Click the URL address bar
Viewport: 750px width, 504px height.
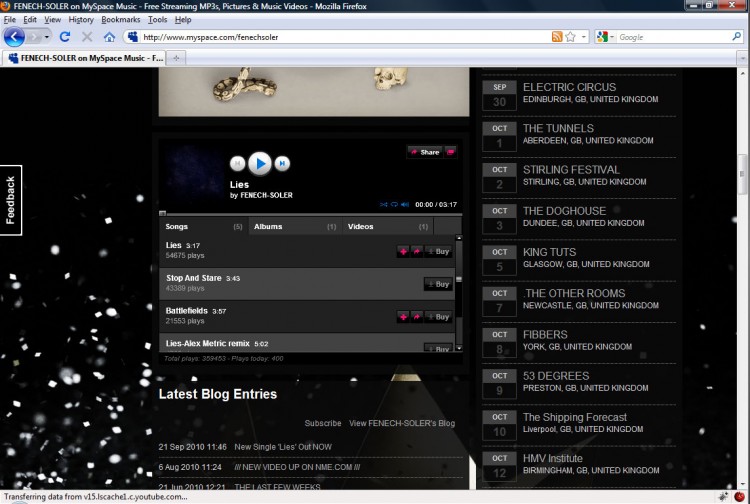[x=344, y=37]
